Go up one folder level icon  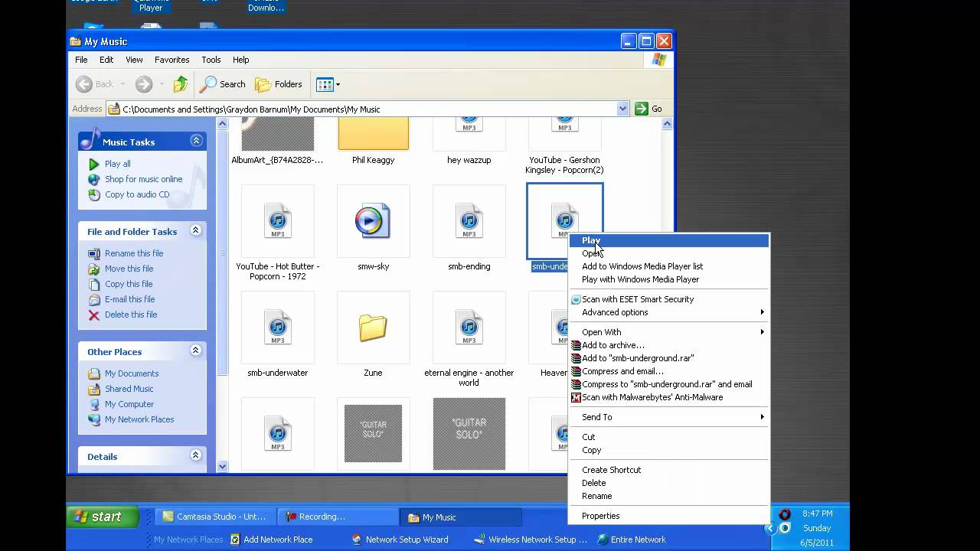[x=181, y=84]
